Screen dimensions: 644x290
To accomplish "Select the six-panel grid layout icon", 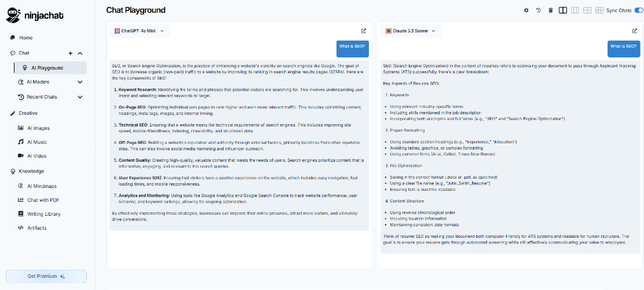I will point(599,10).
